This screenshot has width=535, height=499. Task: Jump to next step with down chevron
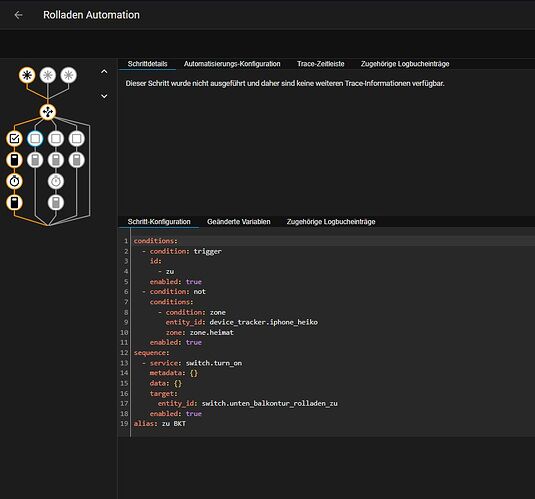tap(104, 96)
